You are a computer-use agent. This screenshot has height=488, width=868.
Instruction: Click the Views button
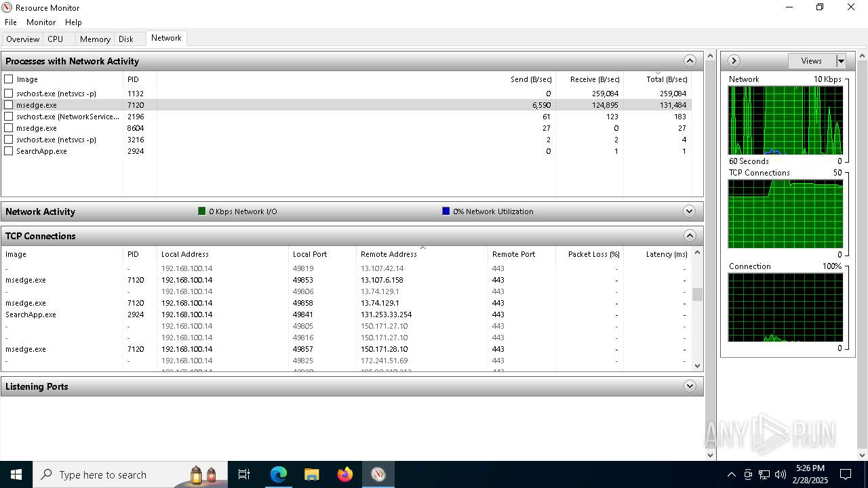812,61
